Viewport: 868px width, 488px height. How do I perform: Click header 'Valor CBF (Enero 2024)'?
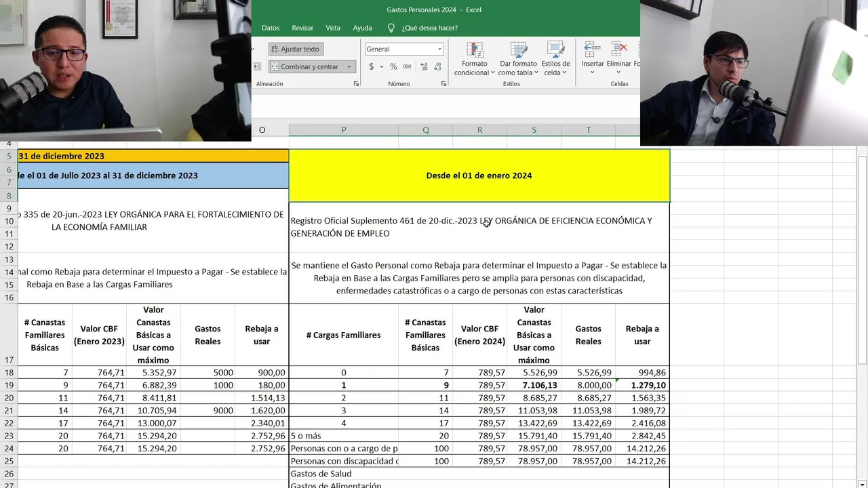click(x=479, y=335)
